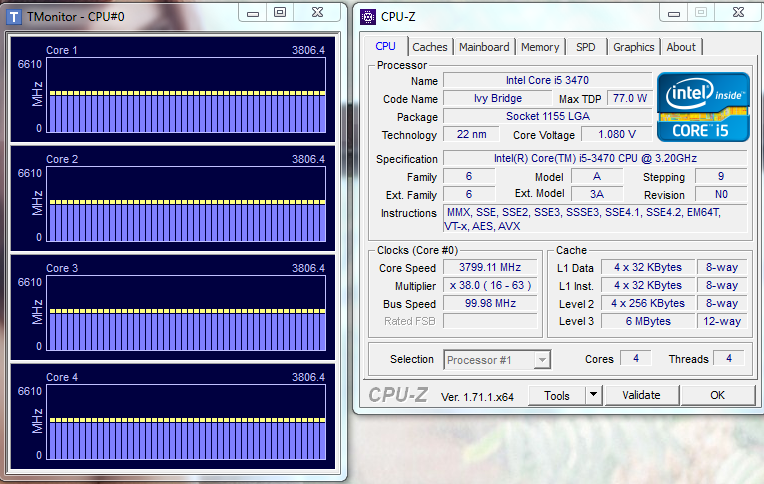Click the L1 Data value '4 x 32 KBytes'
This screenshot has width=764, height=484.
pos(648,268)
